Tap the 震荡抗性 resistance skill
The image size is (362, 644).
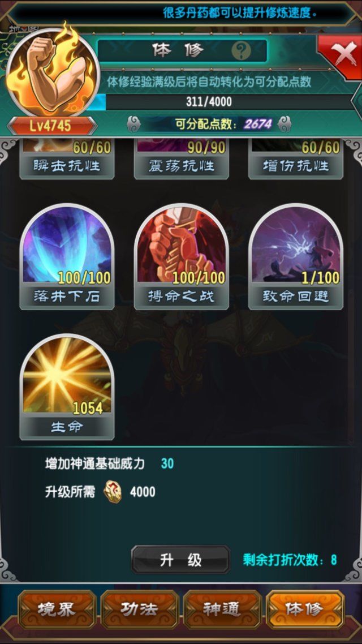181,160
